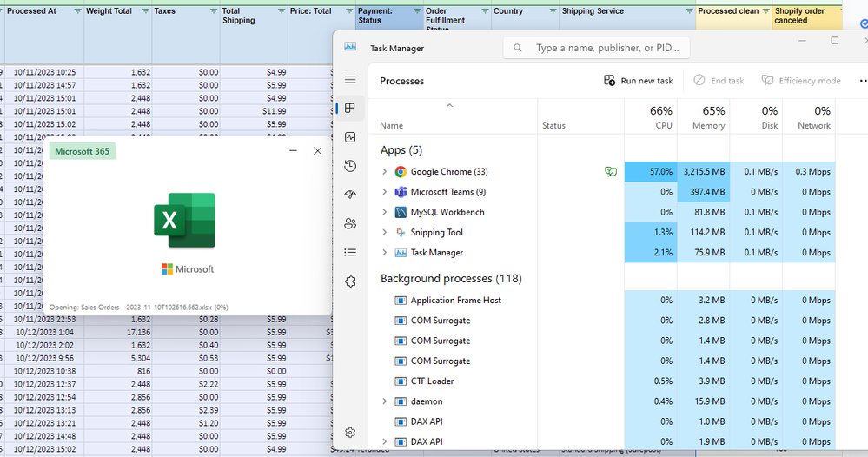Sort processes by the CPU column

(651, 117)
